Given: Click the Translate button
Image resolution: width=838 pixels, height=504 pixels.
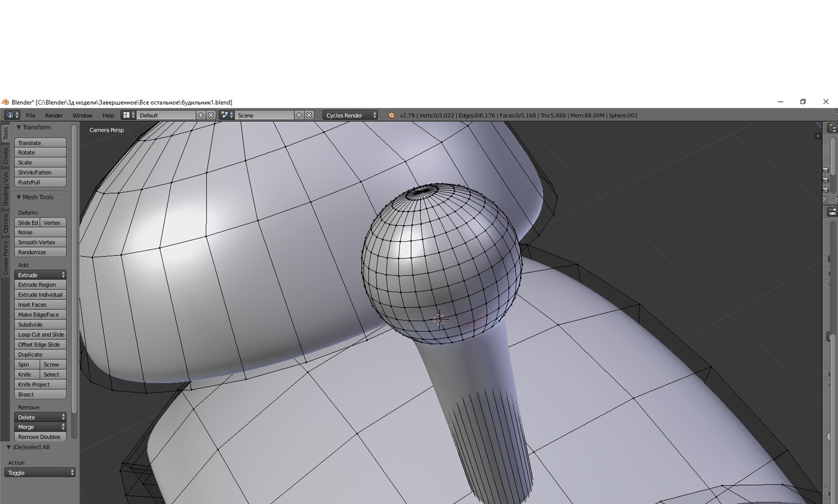Looking at the screenshot, I should tap(40, 143).
